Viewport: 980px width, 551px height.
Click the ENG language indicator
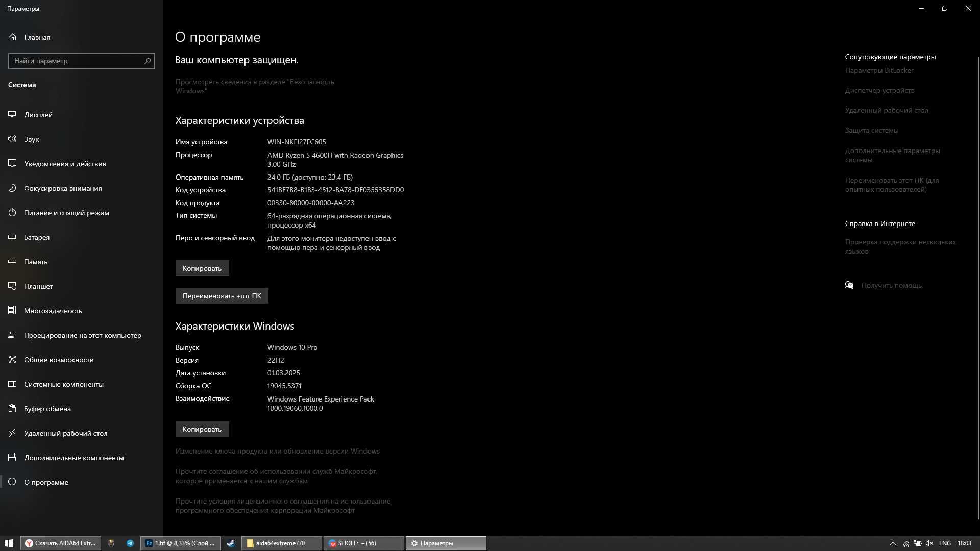(945, 543)
